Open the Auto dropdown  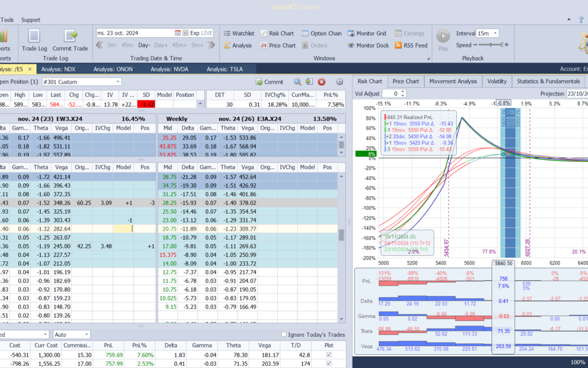87,335
